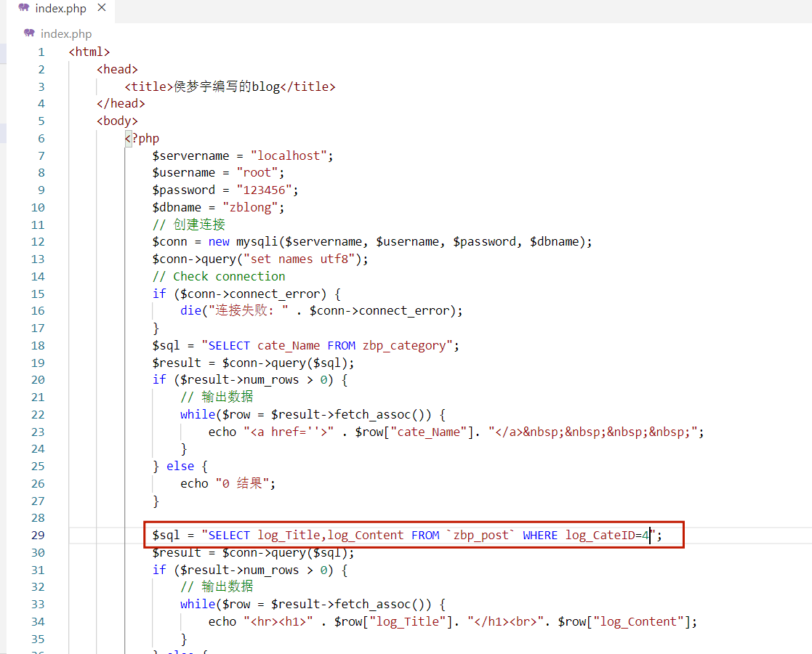The image size is (812, 654).
Task: Click line number 34 in gutter
Action: pyautogui.click(x=38, y=622)
